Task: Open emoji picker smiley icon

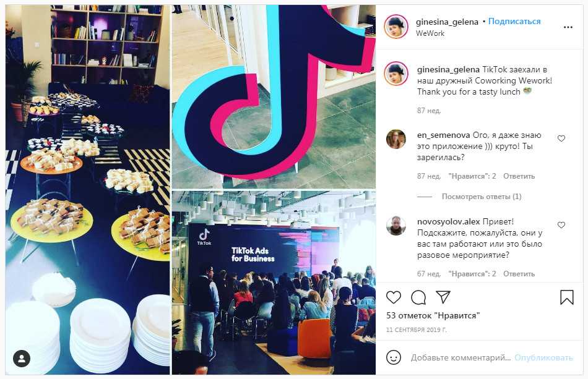Action: 394,357
